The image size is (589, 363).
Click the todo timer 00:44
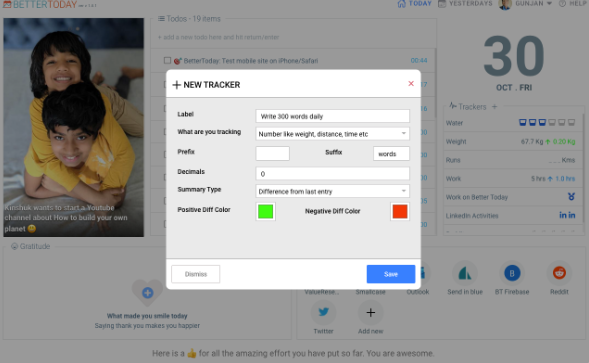418,60
